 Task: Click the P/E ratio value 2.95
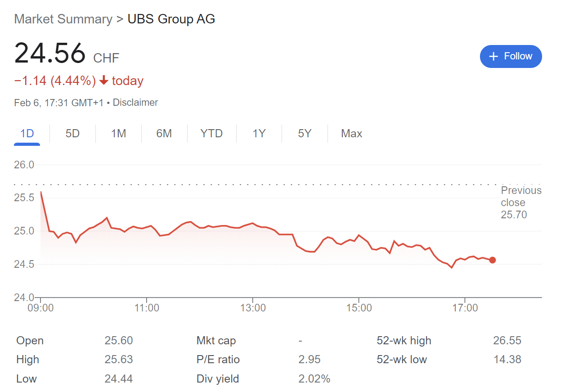pos(309,360)
